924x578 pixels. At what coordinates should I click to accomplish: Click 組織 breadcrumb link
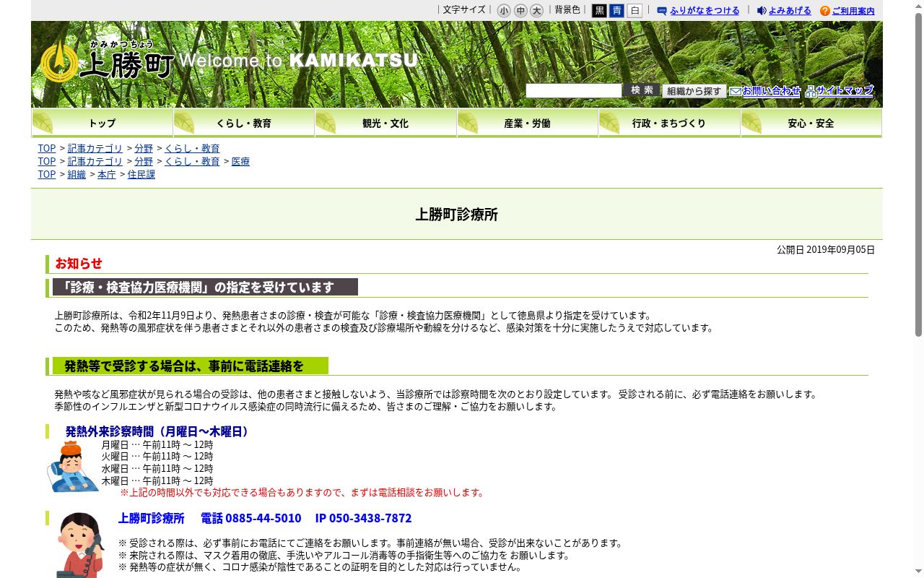point(77,174)
